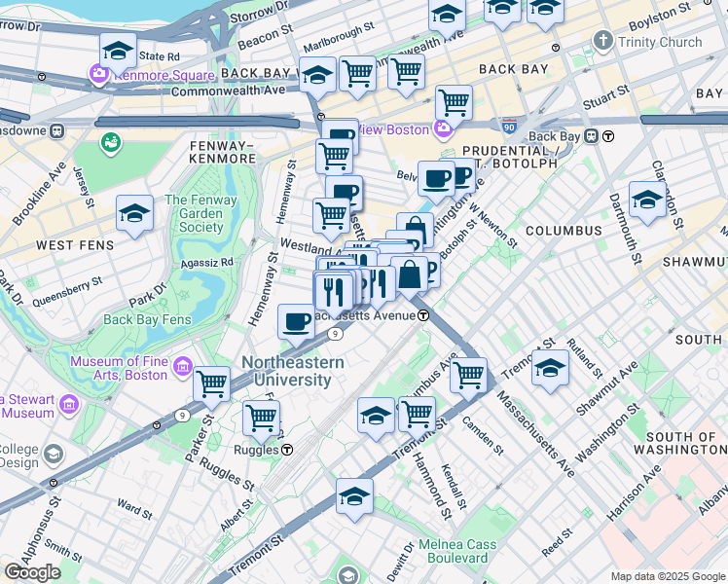Click the coffee cup marker above Northeastern University

[296, 323]
